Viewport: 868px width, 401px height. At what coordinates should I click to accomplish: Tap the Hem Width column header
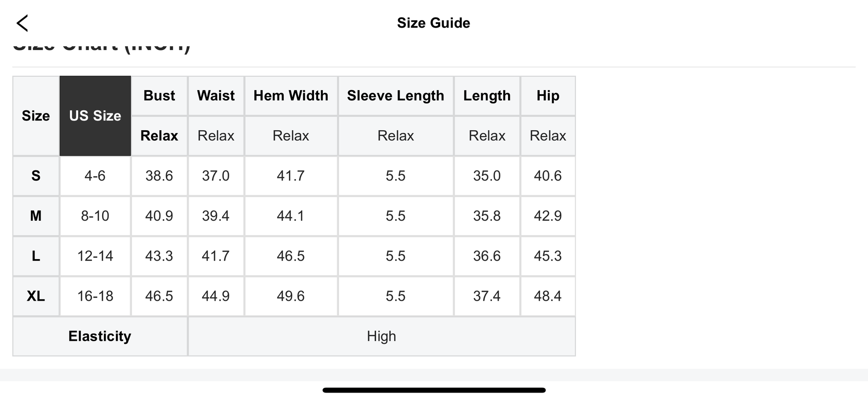[x=291, y=96]
